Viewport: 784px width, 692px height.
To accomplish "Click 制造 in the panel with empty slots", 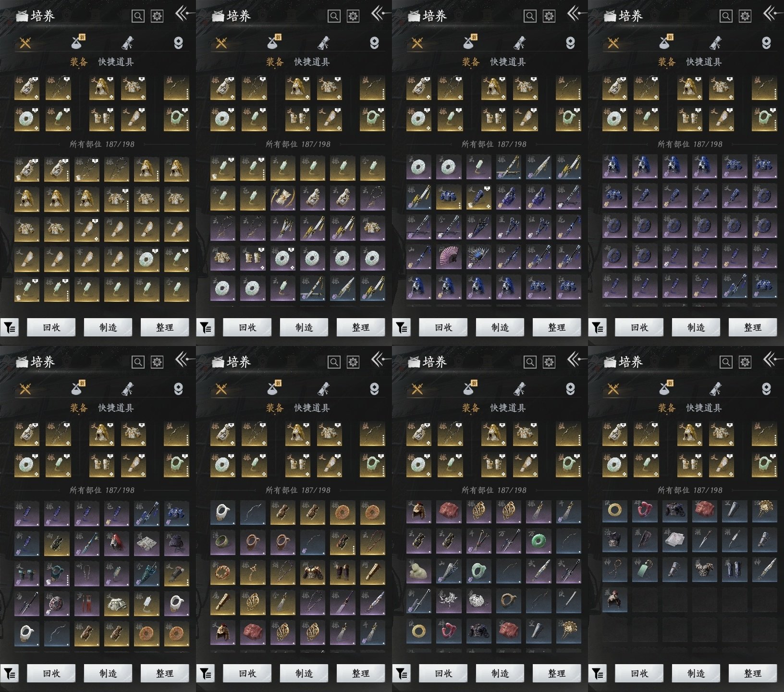I will (x=696, y=673).
